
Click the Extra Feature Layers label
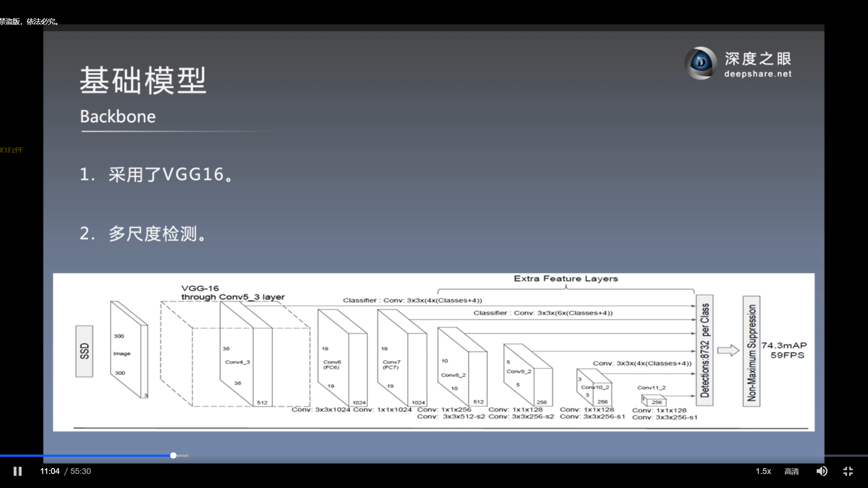tap(566, 279)
